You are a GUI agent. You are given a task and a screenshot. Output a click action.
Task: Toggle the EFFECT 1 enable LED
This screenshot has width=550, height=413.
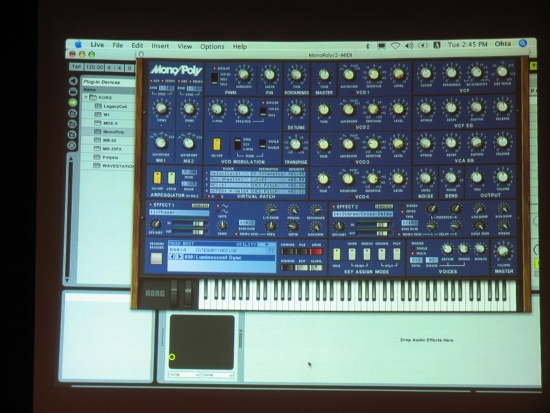click(151, 205)
